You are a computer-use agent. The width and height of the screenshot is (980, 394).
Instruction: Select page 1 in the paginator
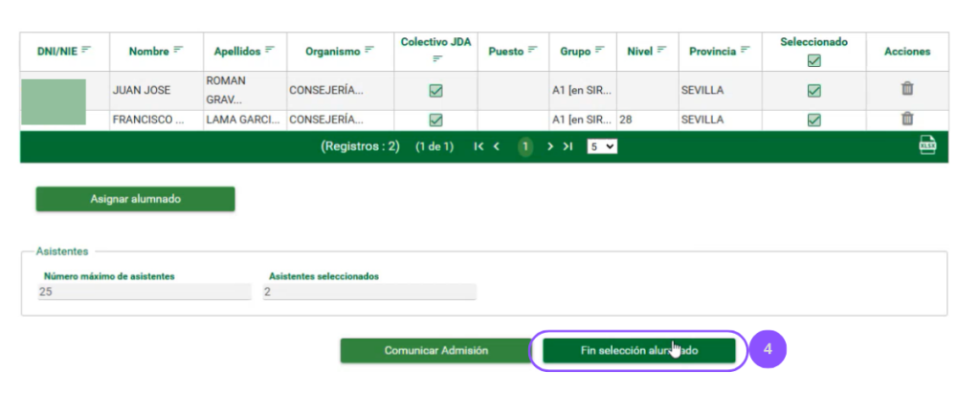[x=525, y=146]
